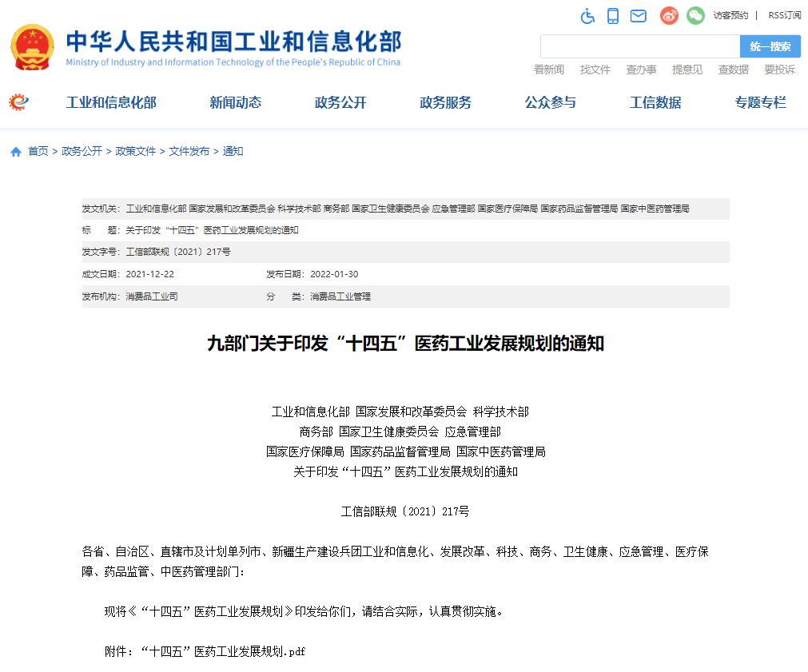Open the WeChat icon
Viewport: 808px width, 672px height.
click(x=695, y=16)
